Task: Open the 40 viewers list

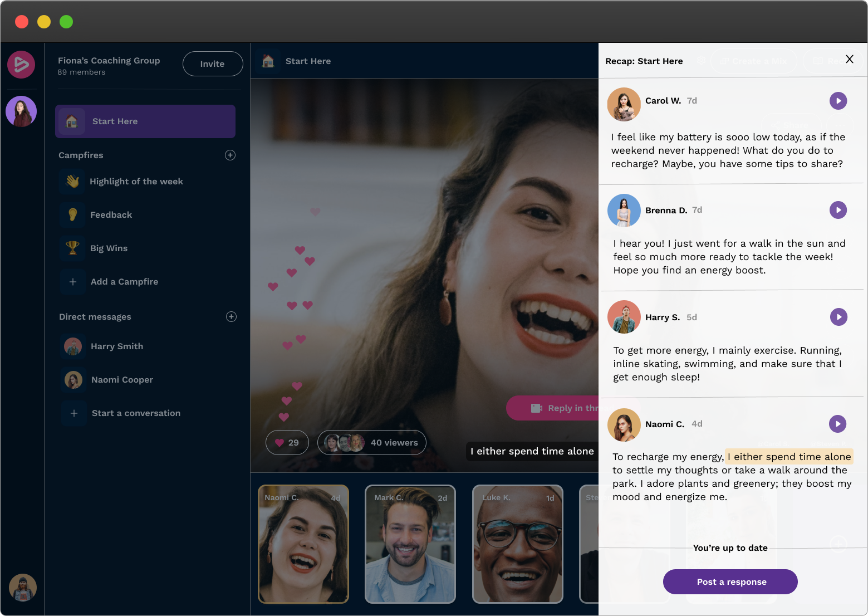Action: coord(372,443)
